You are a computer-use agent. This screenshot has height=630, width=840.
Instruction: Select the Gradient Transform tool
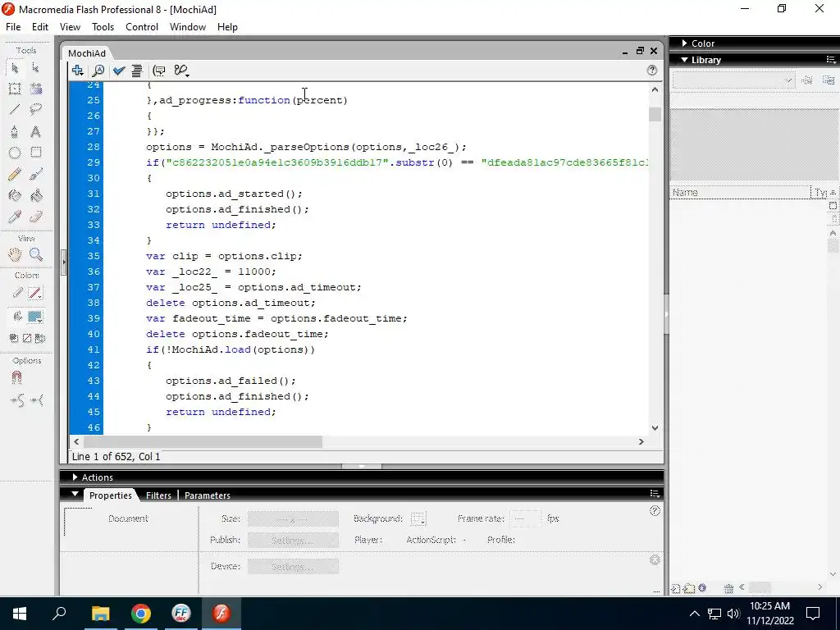coord(36,89)
